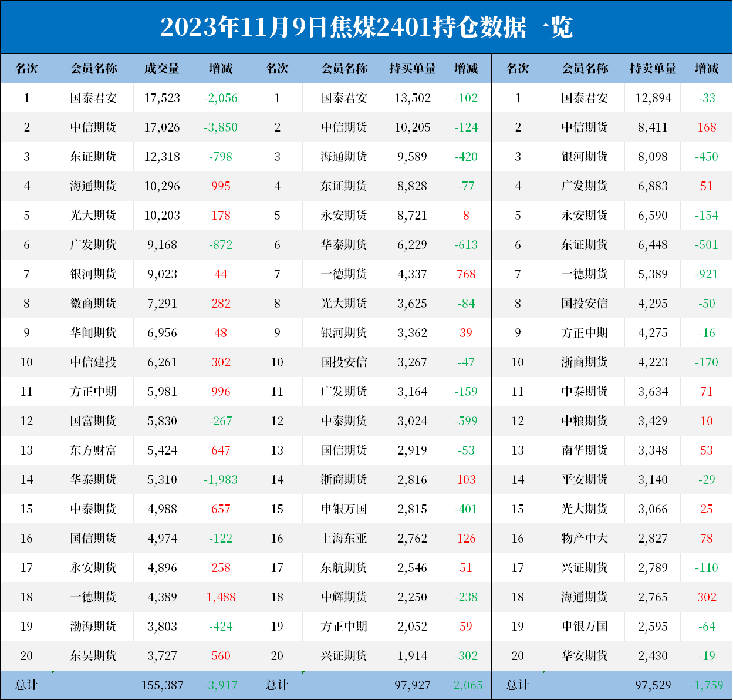Image resolution: width=733 pixels, height=700 pixels.
Task: Click the change value -2,056
Action: 221,98
